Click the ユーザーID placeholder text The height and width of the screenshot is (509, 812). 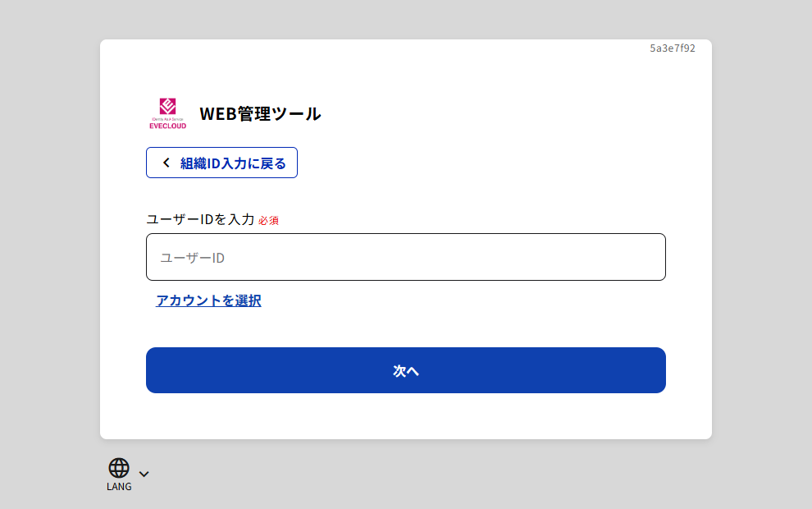[x=192, y=258]
